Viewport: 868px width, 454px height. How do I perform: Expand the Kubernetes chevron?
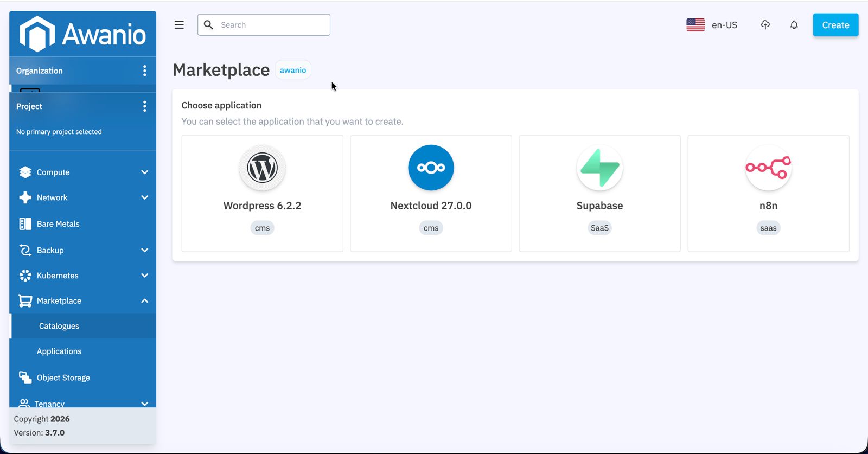click(145, 276)
